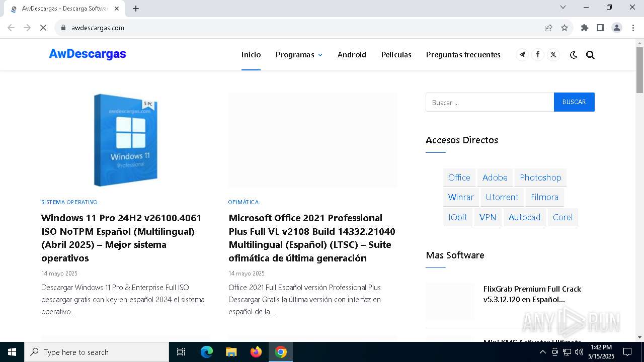644x362 pixels.
Task: Open the Windows Start menu
Action: pyautogui.click(x=12, y=352)
